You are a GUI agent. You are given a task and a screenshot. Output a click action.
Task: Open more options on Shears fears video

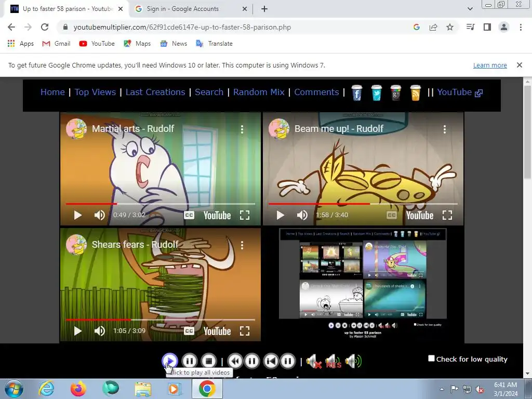[242, 245]
